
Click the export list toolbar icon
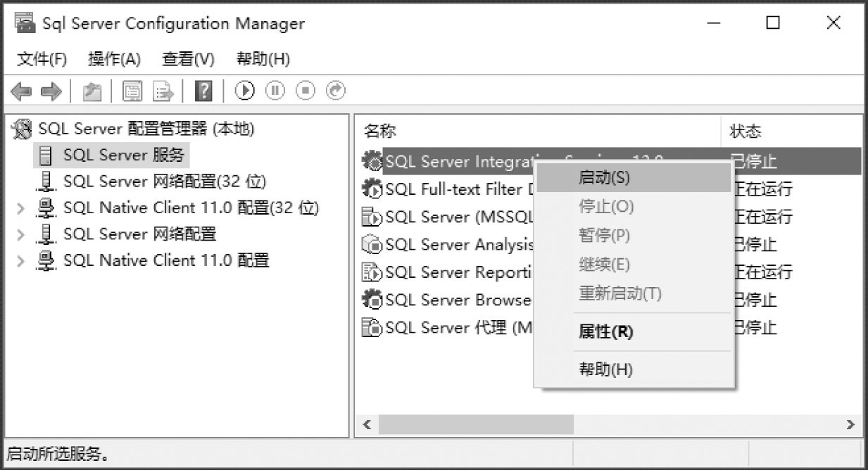[x=163, y=91]
